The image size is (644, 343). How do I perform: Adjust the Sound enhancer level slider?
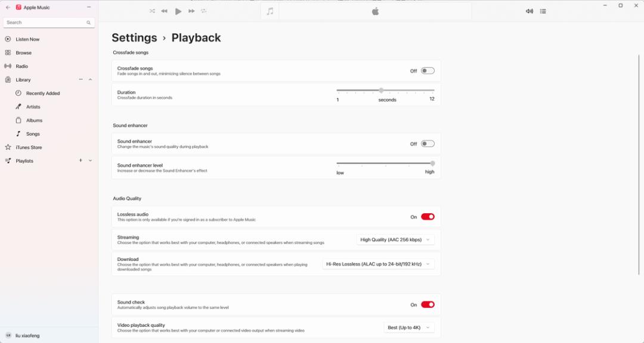point(385,163)
